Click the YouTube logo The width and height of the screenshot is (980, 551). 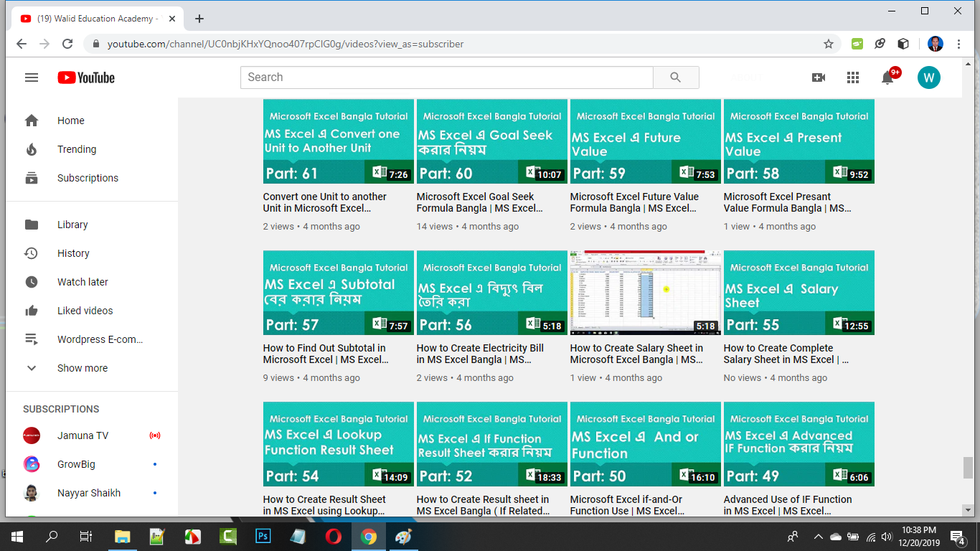click(86, 77)
